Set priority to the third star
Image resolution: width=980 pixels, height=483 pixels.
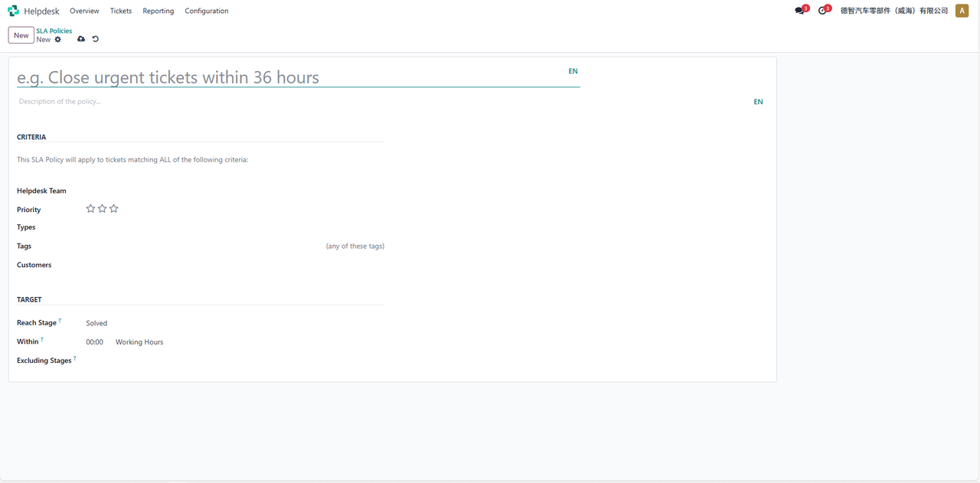pos(114,208)
